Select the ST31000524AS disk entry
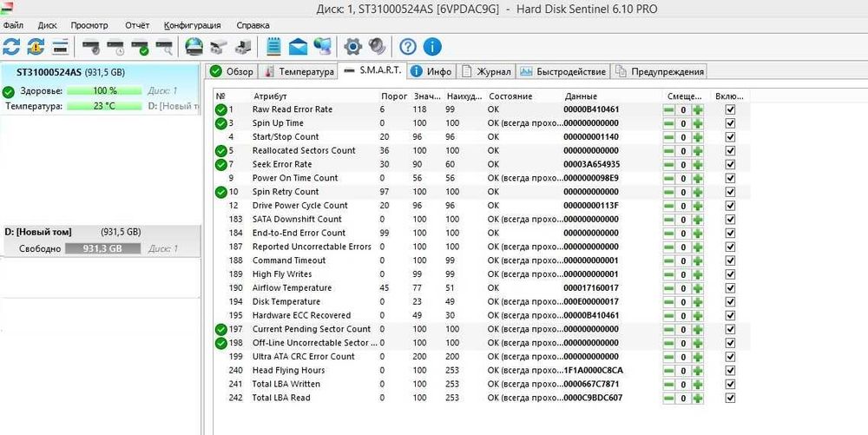The image size is (868, 435). (x=100, y=89)
